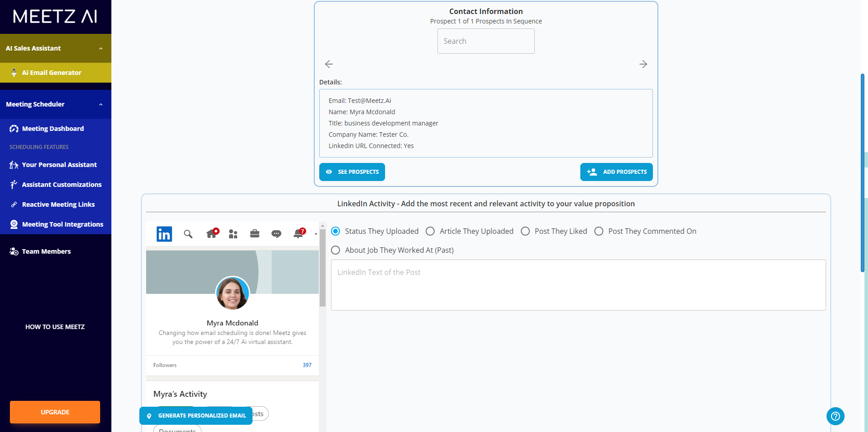Click the Team Members icon
The image size is (868, 432).
pos(14,251)
